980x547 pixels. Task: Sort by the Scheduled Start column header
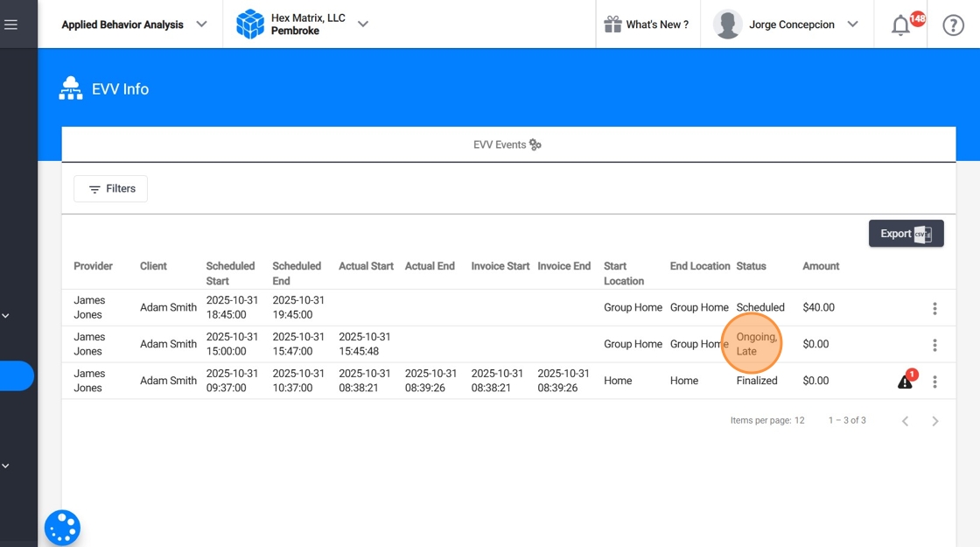(x=230, y=273)
